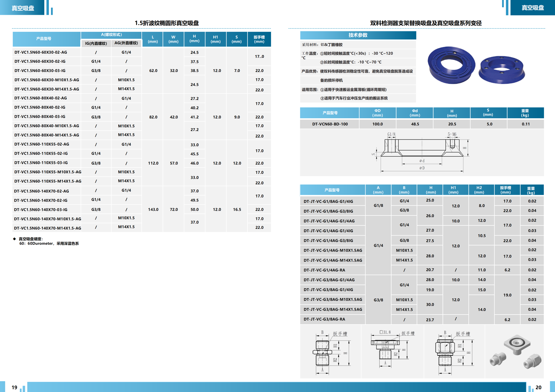Click the H value 23.7 in the adapter table

coord(430,320)
